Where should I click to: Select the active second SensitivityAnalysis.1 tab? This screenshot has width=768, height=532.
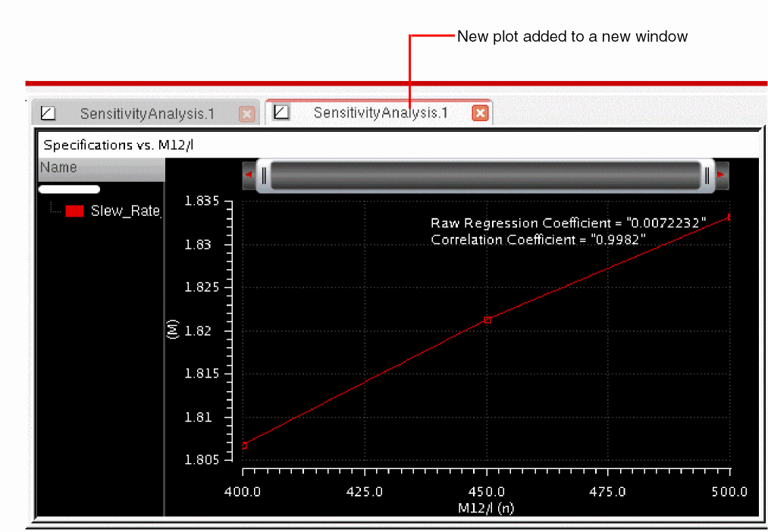pyautogui.click(x=381, y=113)
